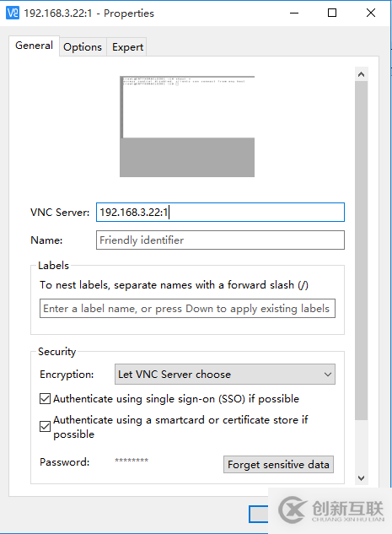This screenshot has width=392, height=534.
Task: Click the scrollbar up arrow
Action: (362, 74)
